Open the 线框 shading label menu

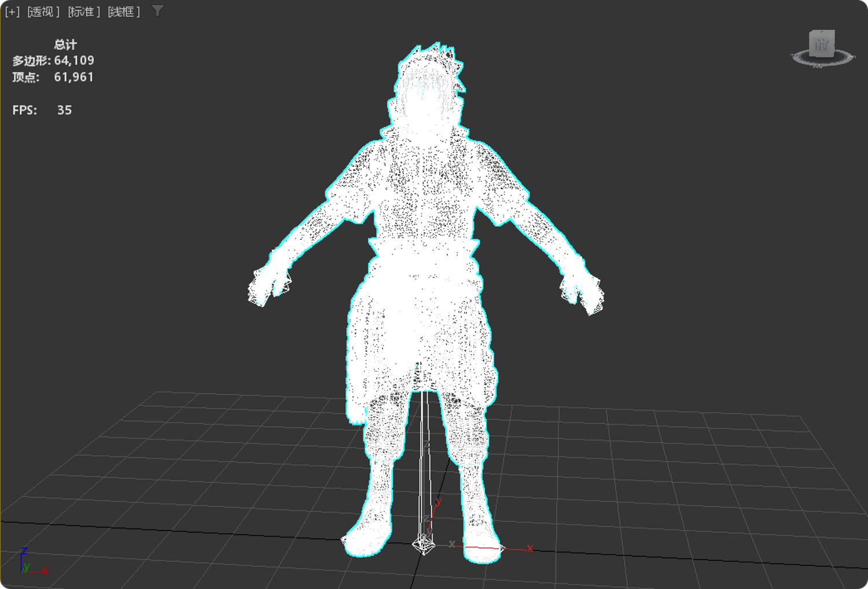tap(124, 12)
